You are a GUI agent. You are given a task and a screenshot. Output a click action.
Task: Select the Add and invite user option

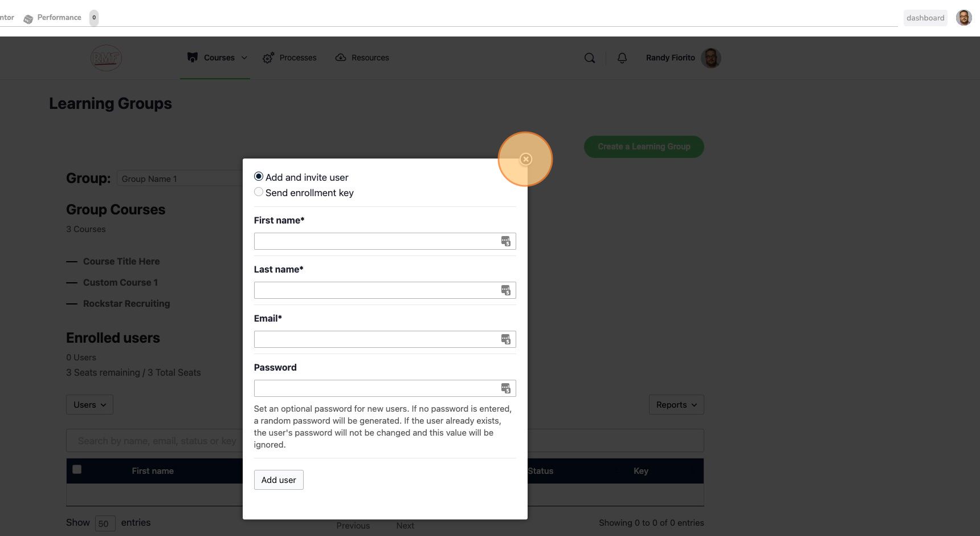pos(259,177)
